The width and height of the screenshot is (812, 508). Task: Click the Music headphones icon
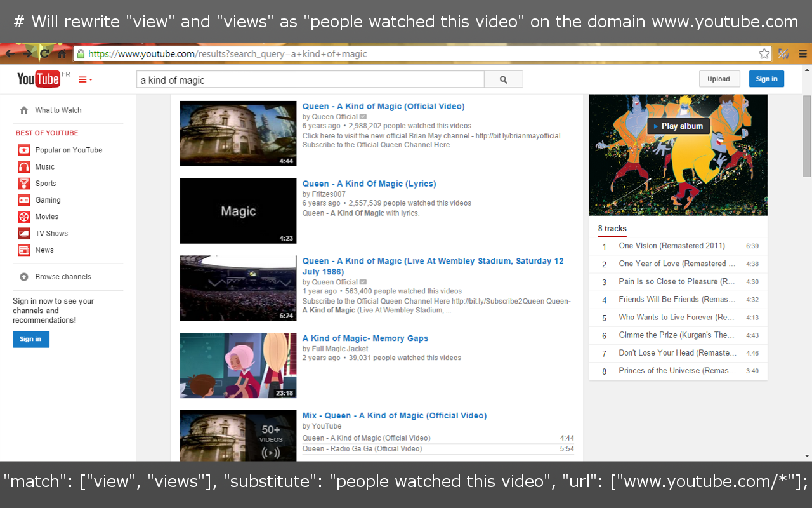tap(24, 167)
